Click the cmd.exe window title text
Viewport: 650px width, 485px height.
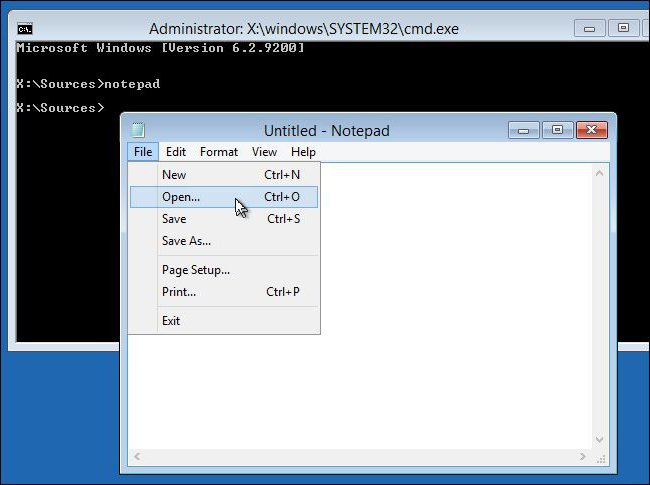click(304, 29)
